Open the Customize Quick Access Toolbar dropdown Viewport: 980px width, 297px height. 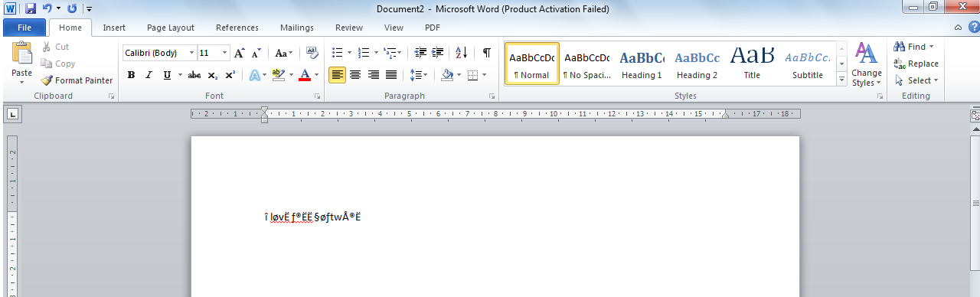[89, 8]
